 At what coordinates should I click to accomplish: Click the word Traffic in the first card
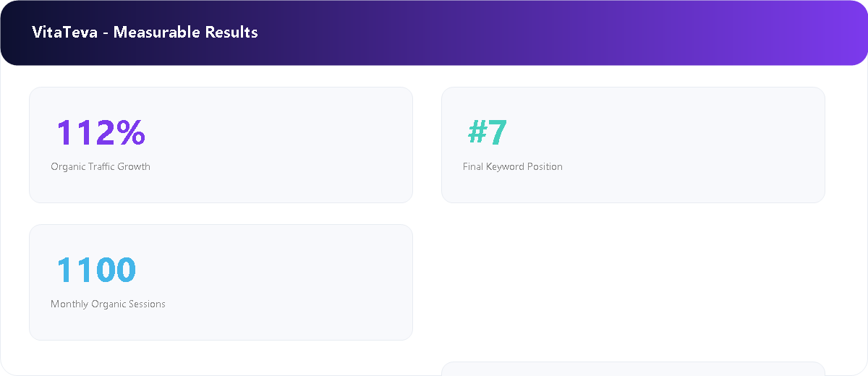[101, 166]
